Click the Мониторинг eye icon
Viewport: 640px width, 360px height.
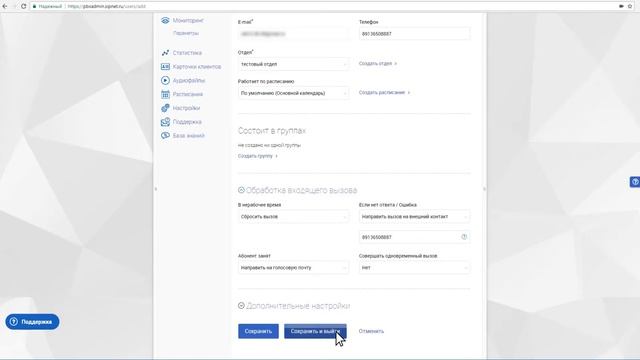(165, 20)
